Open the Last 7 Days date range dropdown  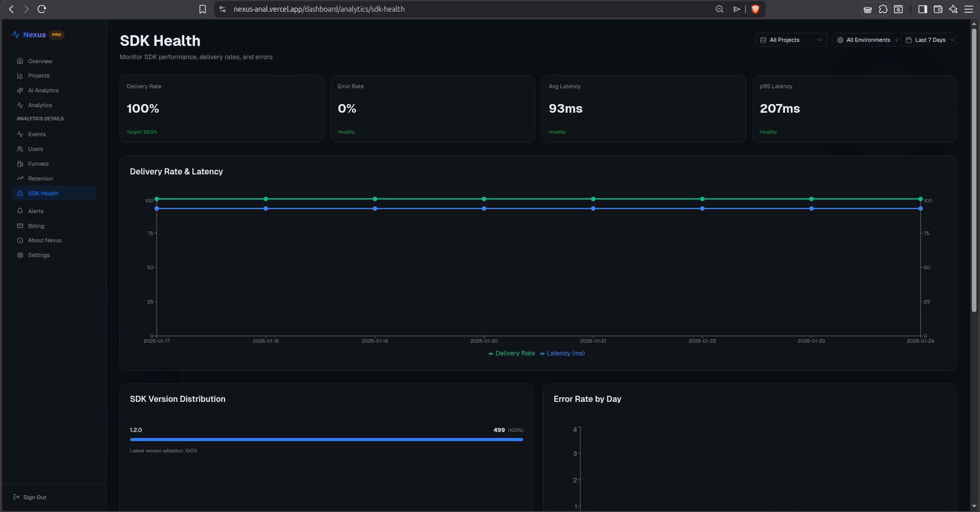click(x=928, y=40)
